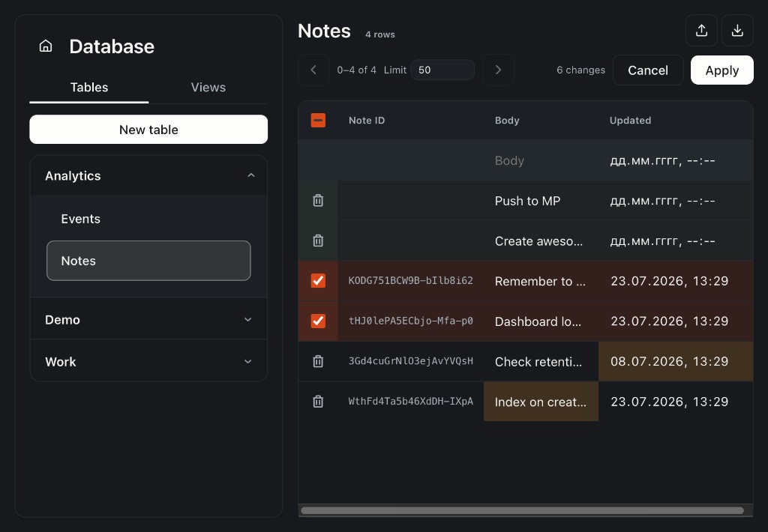This screenshot has height=532, width=768.
Task: Click Note ID tHJ0lePA5ECbjo-Mfa-p0
Action: click(410, 321)
